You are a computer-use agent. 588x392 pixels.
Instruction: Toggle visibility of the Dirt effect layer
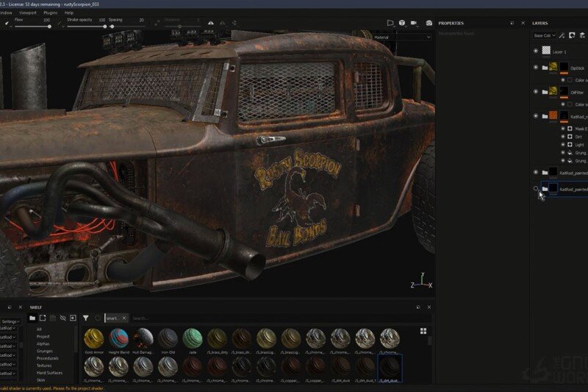(x=563, y=137)
